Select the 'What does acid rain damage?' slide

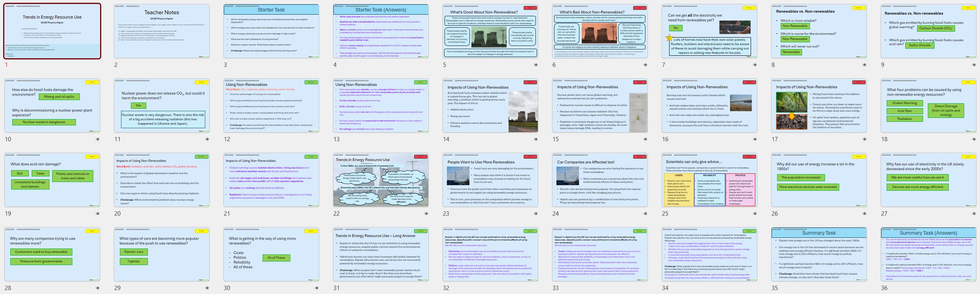tap(52, 180)
